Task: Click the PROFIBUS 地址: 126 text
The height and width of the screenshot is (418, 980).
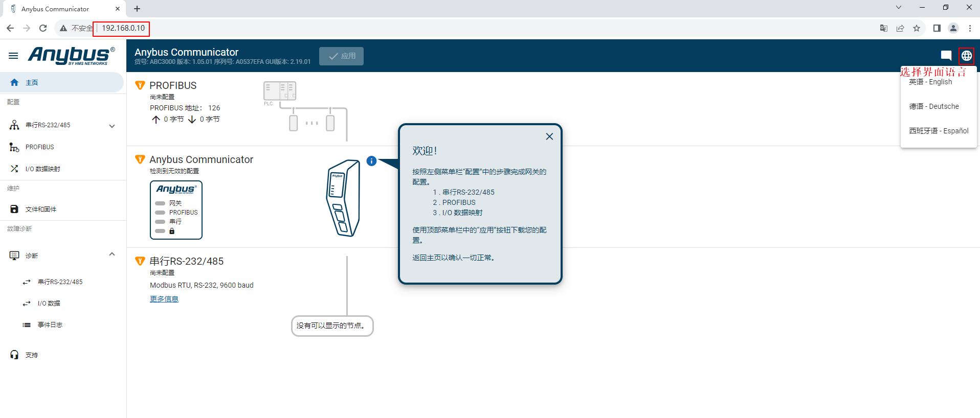Action: coord(185,108)
